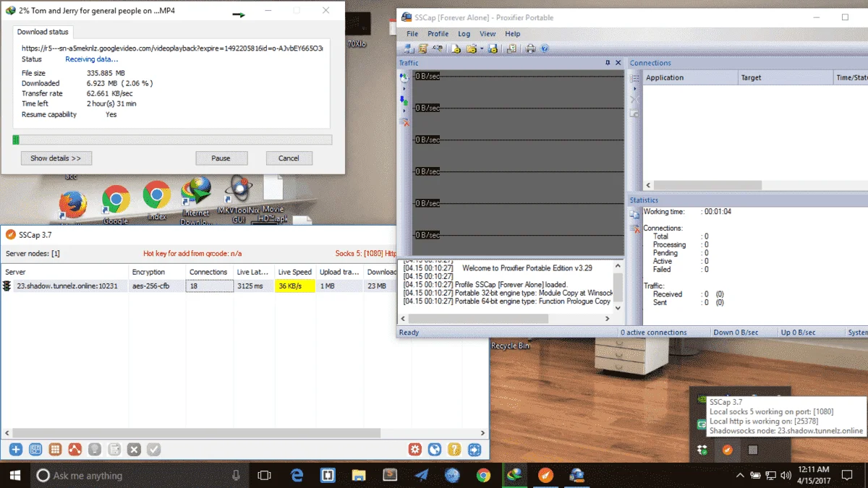Click the Encryption column header in SSCap
This screenshot has width=868, height=488.
click(x=156, y=272)
